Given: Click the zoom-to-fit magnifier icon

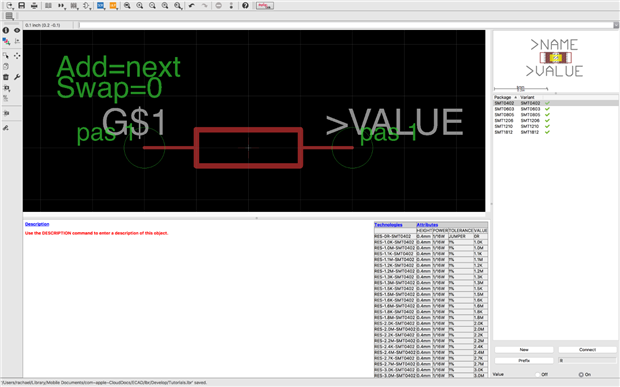Looking at the screenshot, I should tap(127, 6).
